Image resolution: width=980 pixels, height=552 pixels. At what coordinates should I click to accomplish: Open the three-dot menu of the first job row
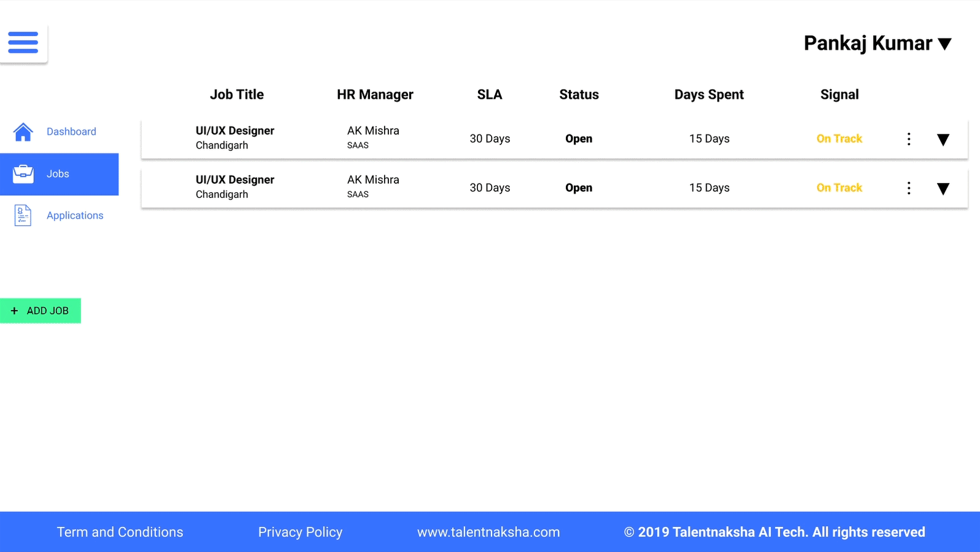pyautogui.click(x=909, y=139)
